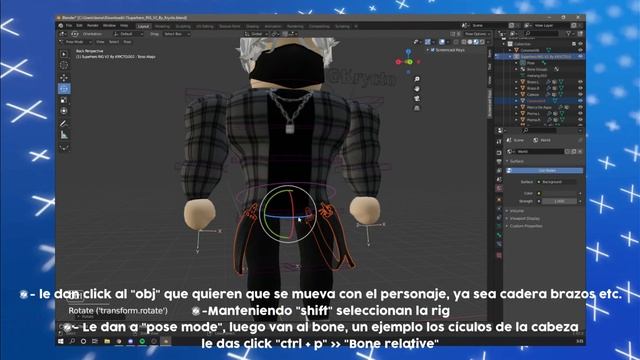Open Pose Options dropdown
This screenshot has height=360, width=640.
click(x=476, y=34)
